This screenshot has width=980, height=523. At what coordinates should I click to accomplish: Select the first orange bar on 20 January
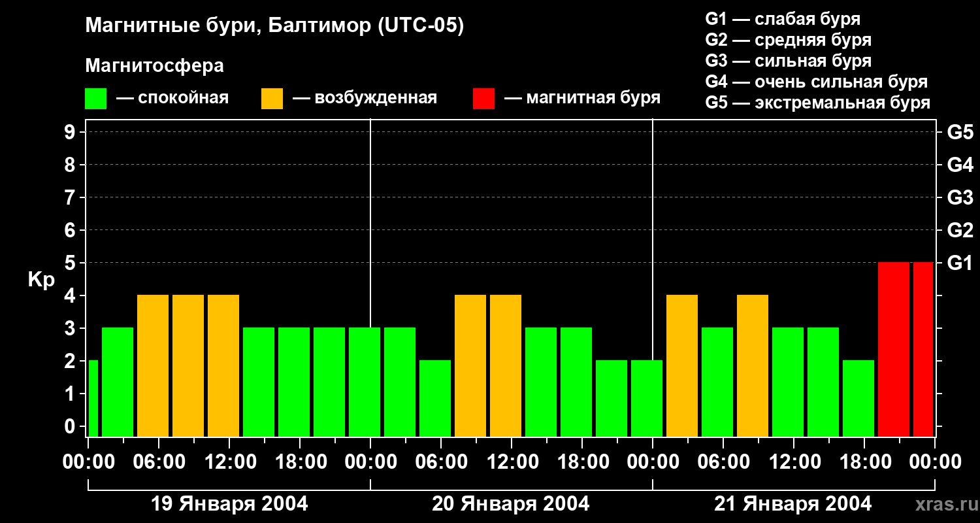click(470, 365)
